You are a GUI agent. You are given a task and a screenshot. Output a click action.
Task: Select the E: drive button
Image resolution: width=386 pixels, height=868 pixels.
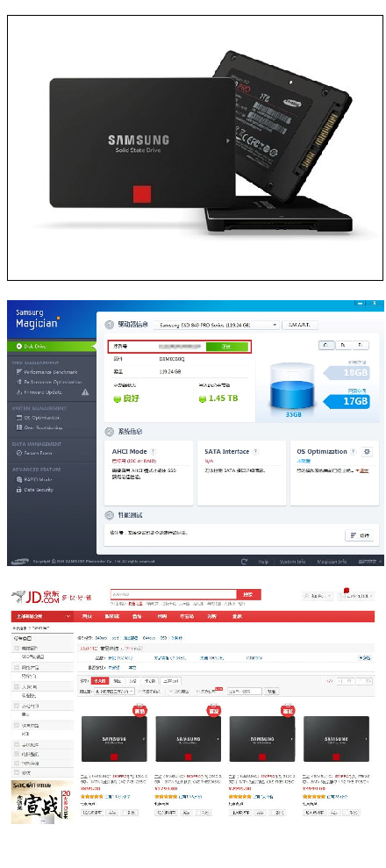[360, 345]
